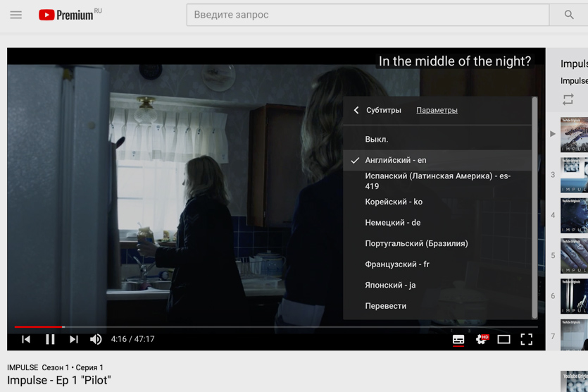The width and height of the screenshot is (588, 392).
Task: Open playlist episode 4 thumbnail
Action: click(574, 216)
